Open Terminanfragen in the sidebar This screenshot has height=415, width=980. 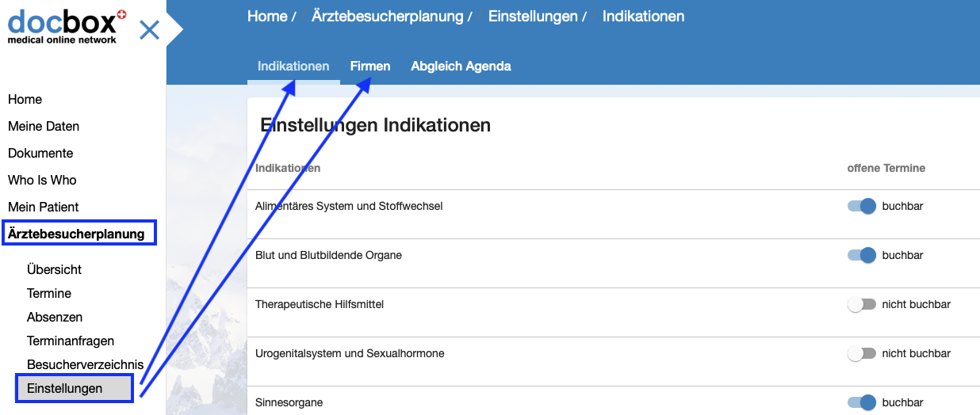point(71,341)
